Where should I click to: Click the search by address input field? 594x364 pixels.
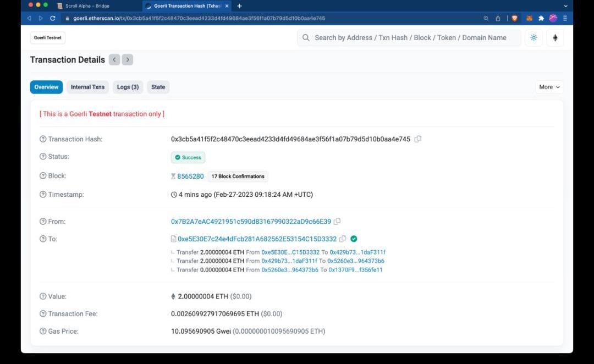410,38
